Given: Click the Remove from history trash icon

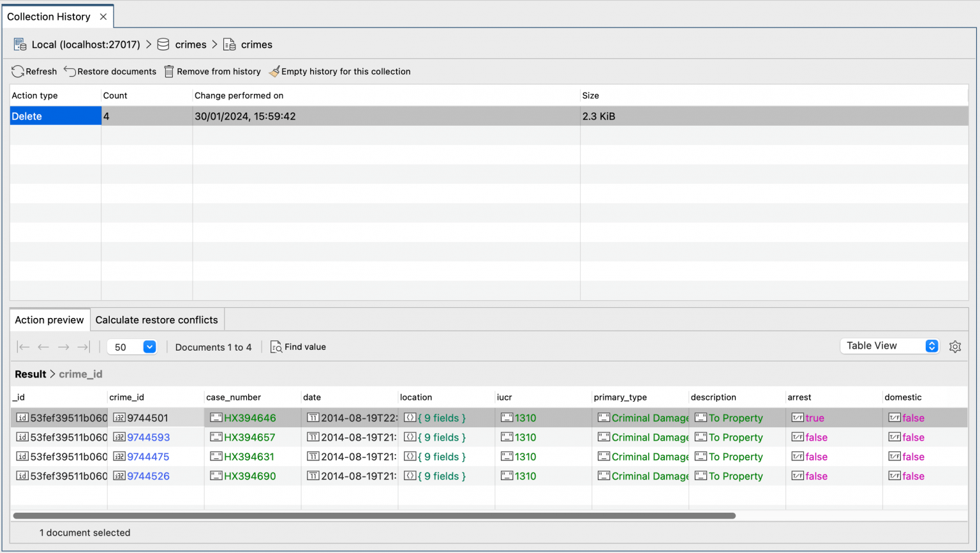Looking at the screenshot, I should click(169, 72).
